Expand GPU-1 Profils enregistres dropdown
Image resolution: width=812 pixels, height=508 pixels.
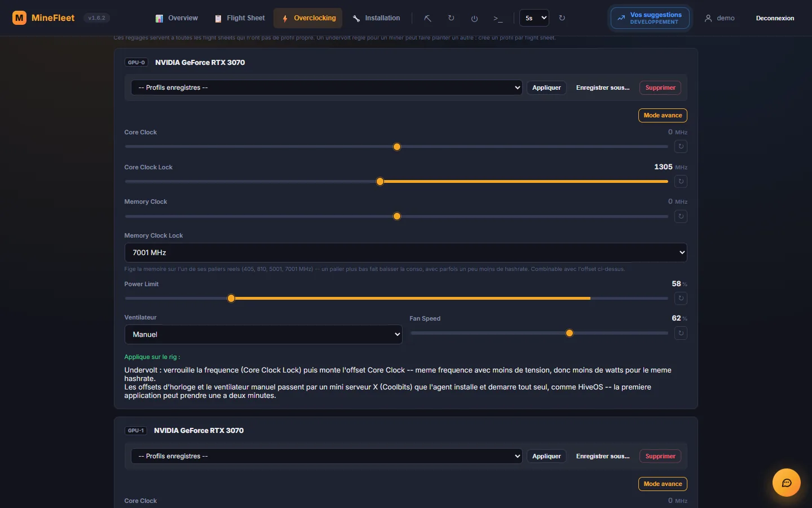[326, 456]
